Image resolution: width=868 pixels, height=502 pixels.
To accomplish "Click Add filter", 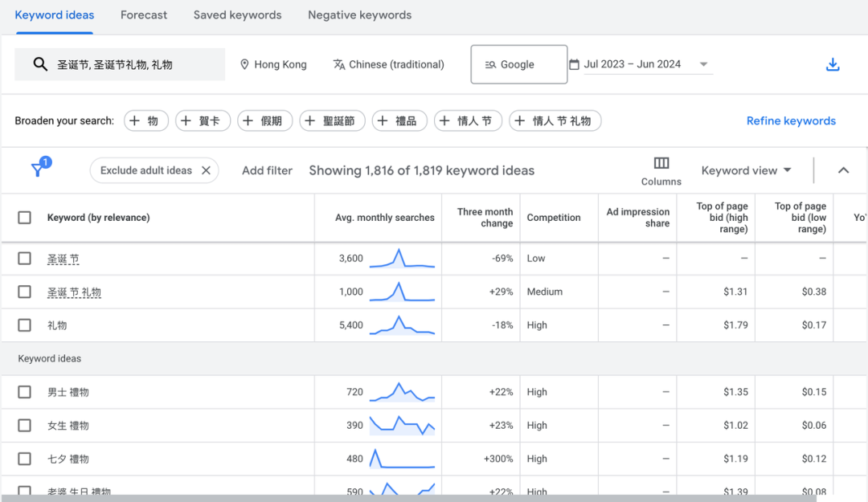I will tap(267, 170).
